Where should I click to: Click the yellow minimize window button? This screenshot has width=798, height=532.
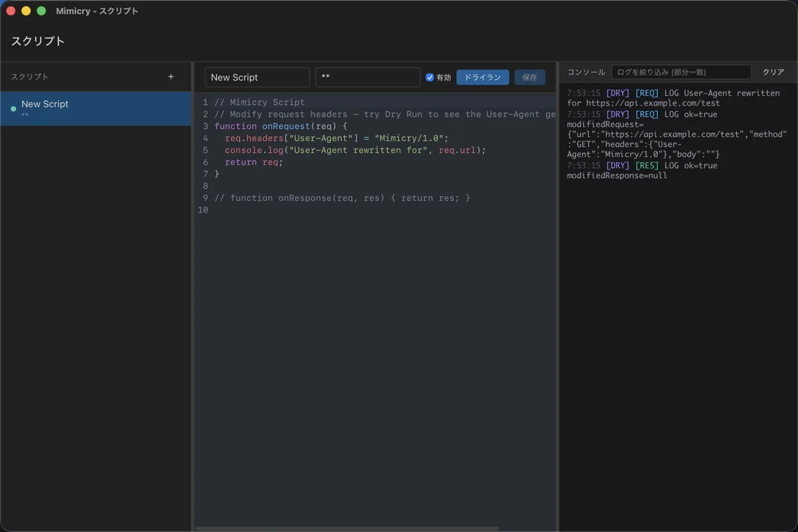[26, 11]
